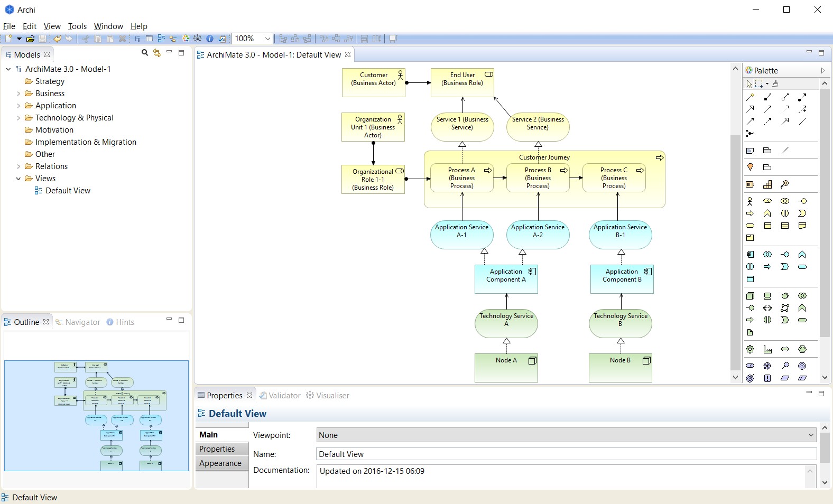The width and height of the screenshot is (833, 504).
Task: Toggle Link with Editor in Models
Action: 157,53
